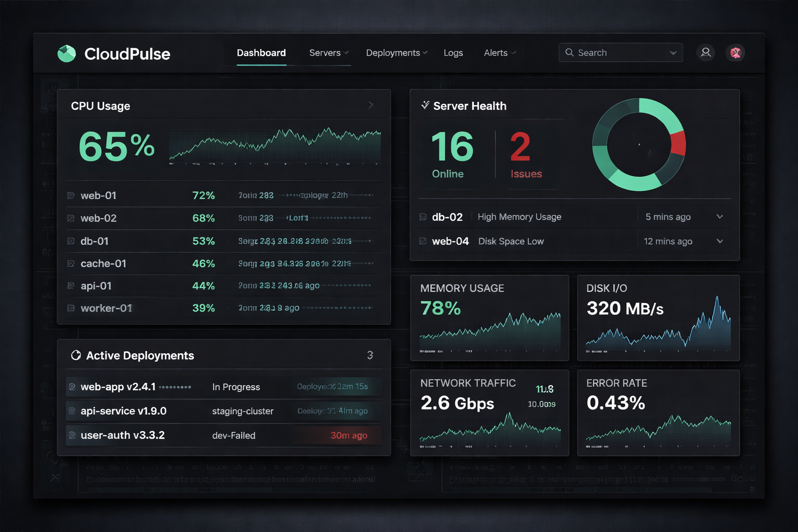Open the user profile icon
Screen dimensions: 798x532
[706, 52]
